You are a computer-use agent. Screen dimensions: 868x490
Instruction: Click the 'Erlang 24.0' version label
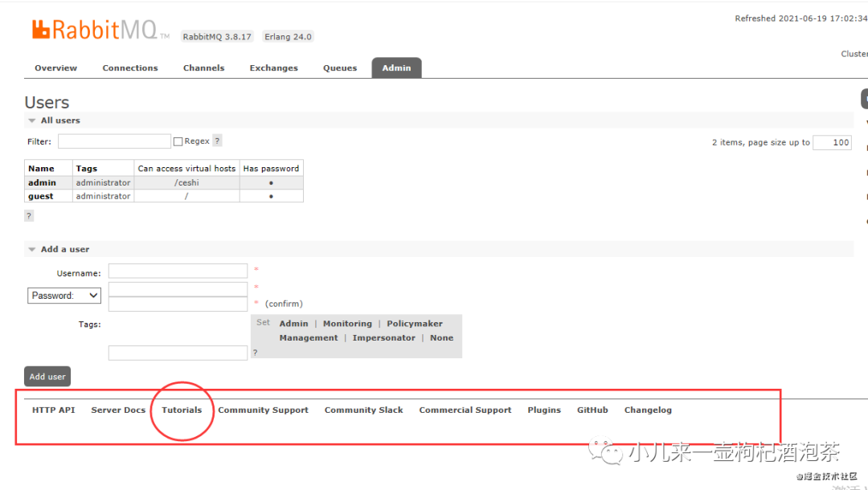(x=288, y=36)
